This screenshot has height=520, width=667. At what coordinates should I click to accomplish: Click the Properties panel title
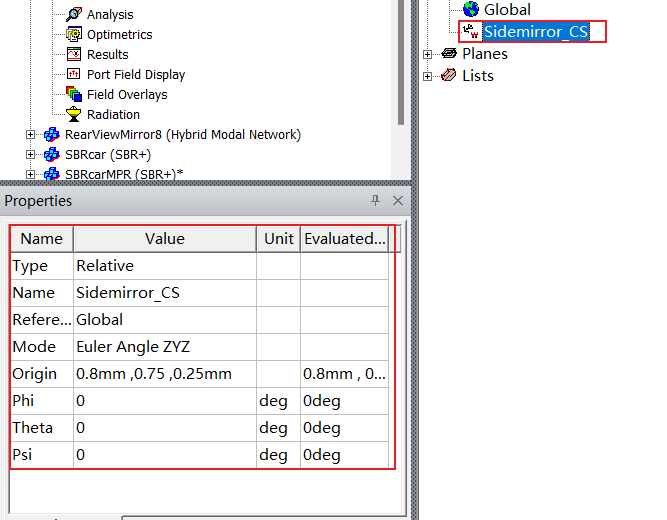(38, 201)
